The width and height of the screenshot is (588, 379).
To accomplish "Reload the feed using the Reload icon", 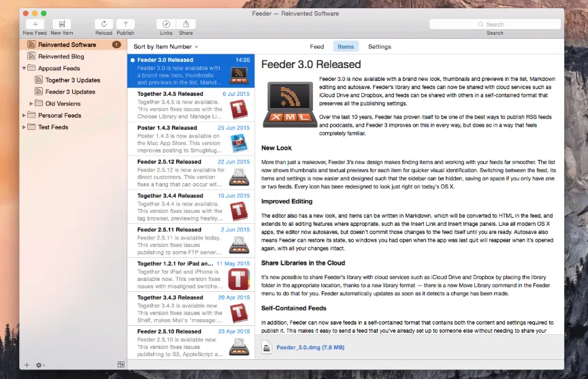I will point(104,24).
